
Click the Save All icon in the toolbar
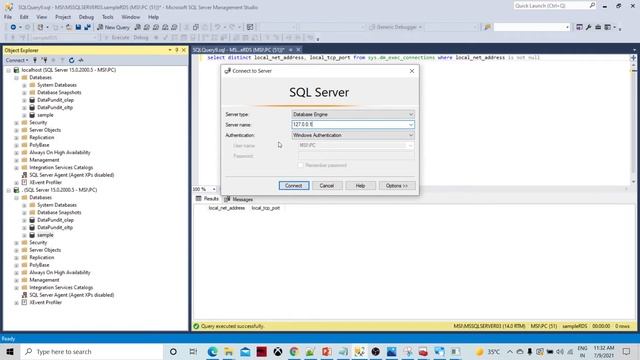pos(87,27)
